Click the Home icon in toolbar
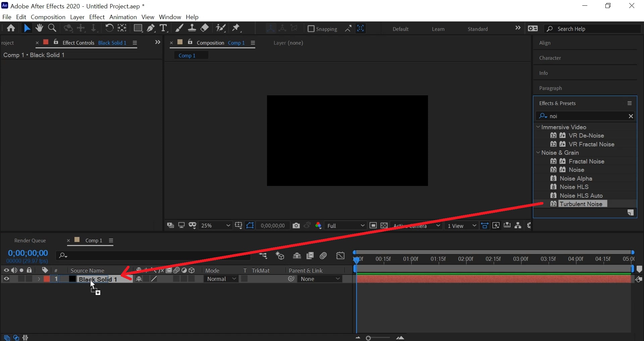 point(11,28)
